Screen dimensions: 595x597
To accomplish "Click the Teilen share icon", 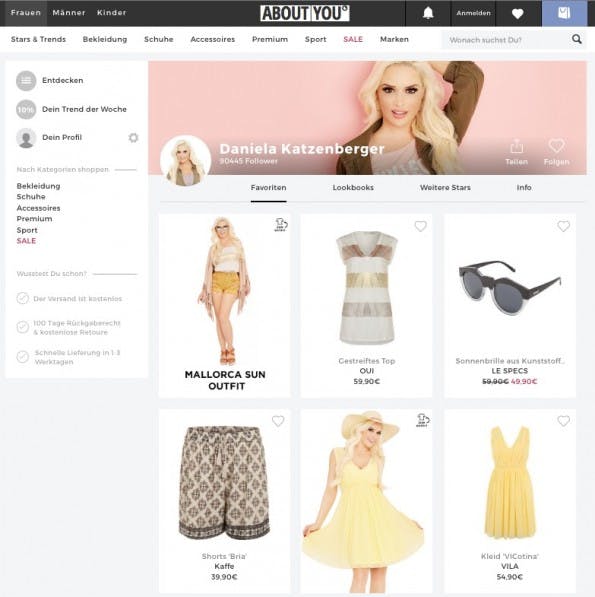I will (x=517, y=146).
